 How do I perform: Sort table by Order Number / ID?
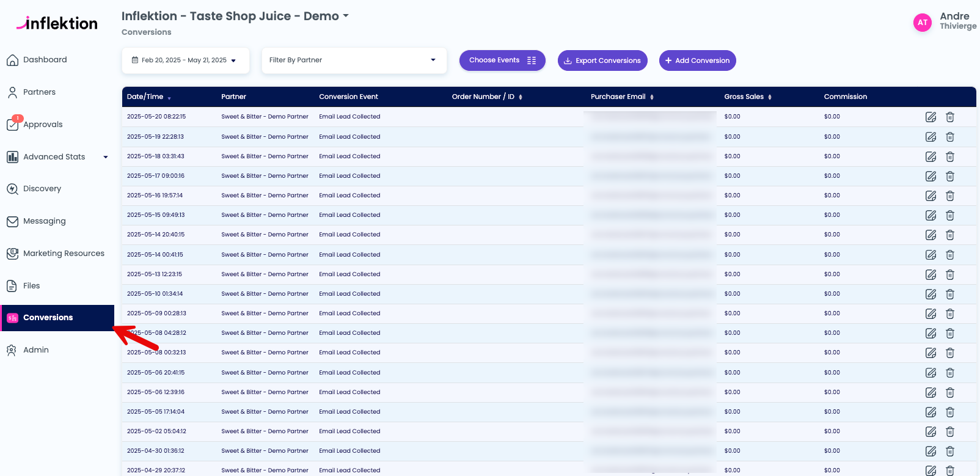click(x=487, y=97)
